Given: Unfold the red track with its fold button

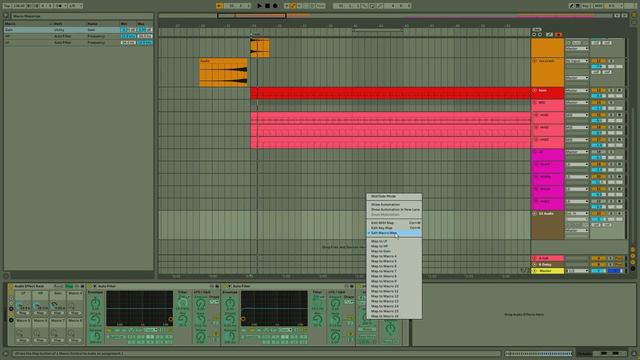Looking at the screenshot, I should click(535, 90).
